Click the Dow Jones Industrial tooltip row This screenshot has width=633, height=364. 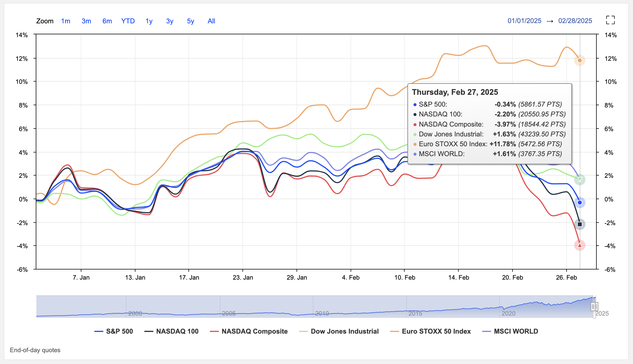489,134
